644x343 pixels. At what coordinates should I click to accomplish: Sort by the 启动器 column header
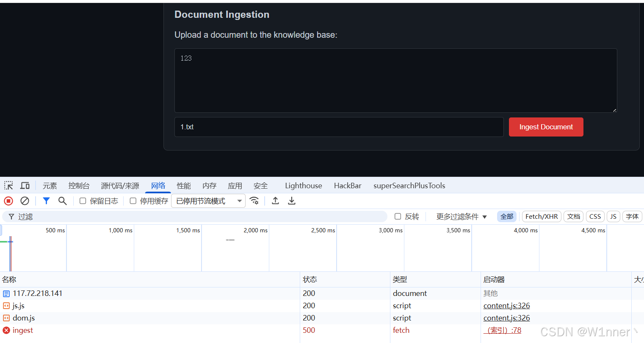coord(556,279)
